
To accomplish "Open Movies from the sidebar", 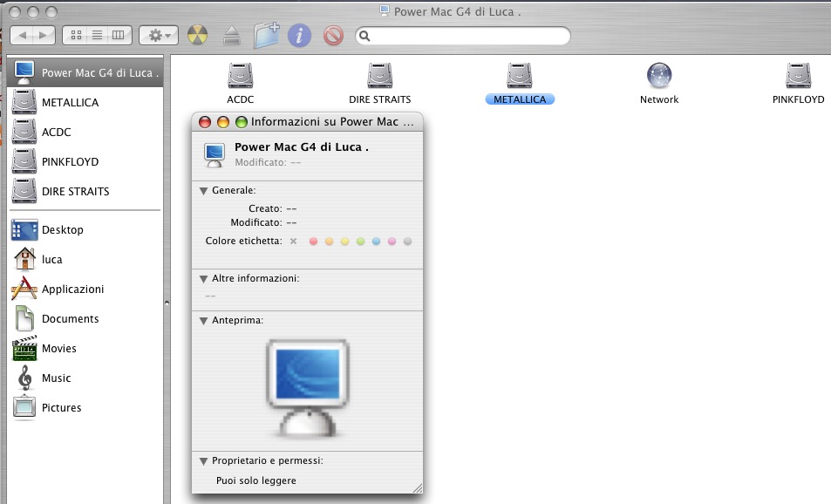I will 85,348.
